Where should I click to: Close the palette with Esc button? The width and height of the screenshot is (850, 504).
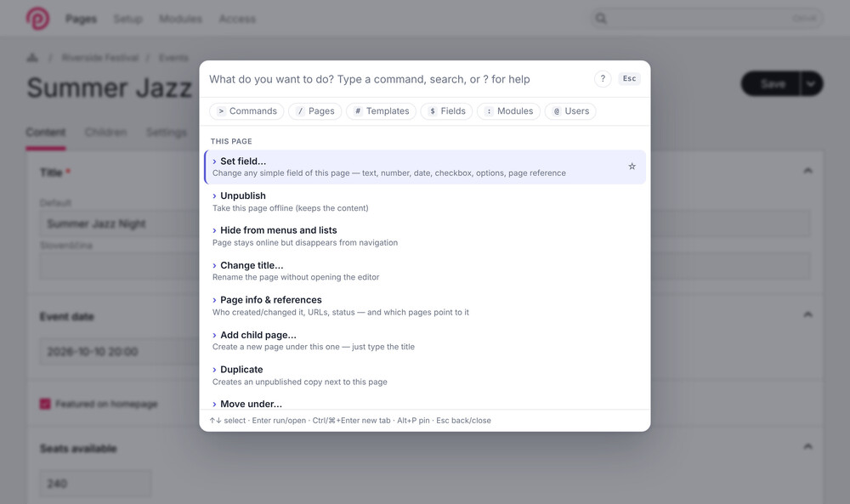(x=629, y=78)
